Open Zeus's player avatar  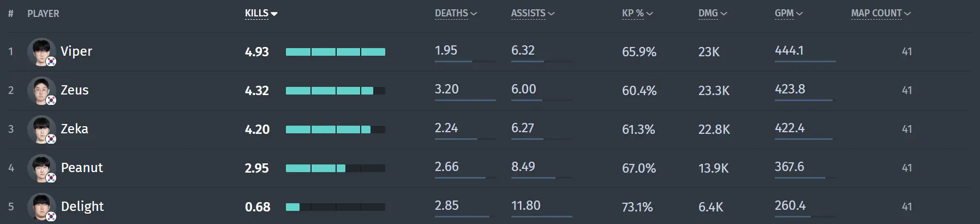click(41, 91)
